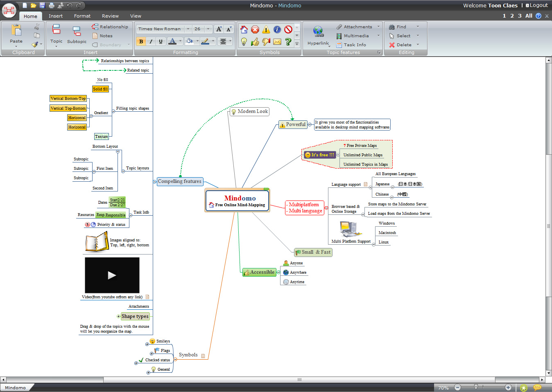Increase the font size
The width and height of the screenshot is (552, 392).
[x=219, y=29]
